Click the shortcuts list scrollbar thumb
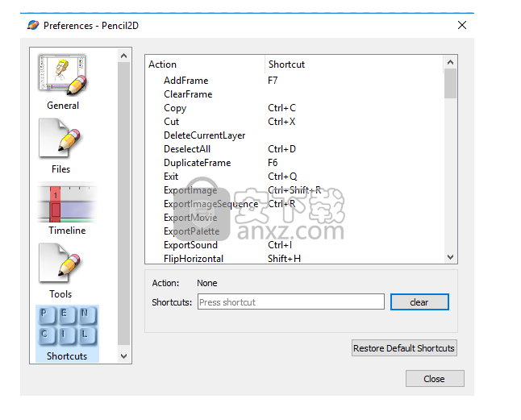 [450, 83]
